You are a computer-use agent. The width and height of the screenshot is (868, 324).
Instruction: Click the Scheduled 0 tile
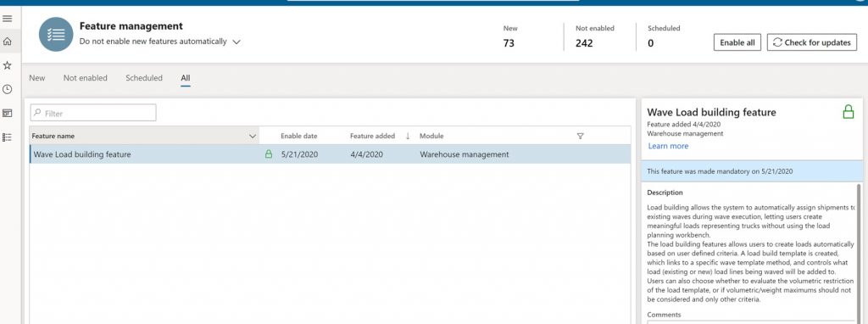(x=664, y=36)
